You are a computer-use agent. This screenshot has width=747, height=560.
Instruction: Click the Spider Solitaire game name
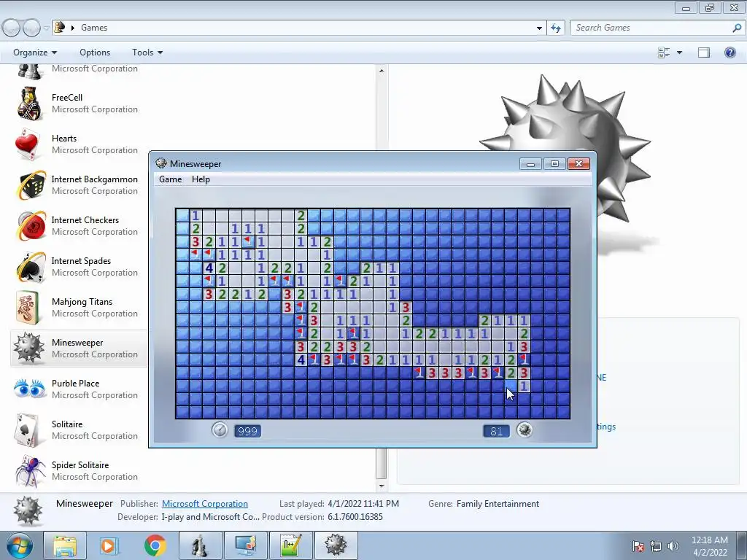click(x=80, y=464)
